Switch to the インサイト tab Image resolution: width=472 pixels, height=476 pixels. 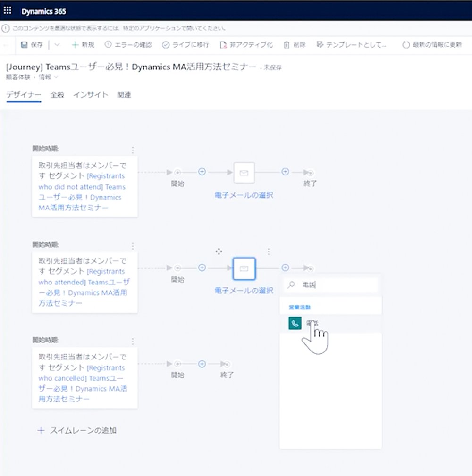91,95
